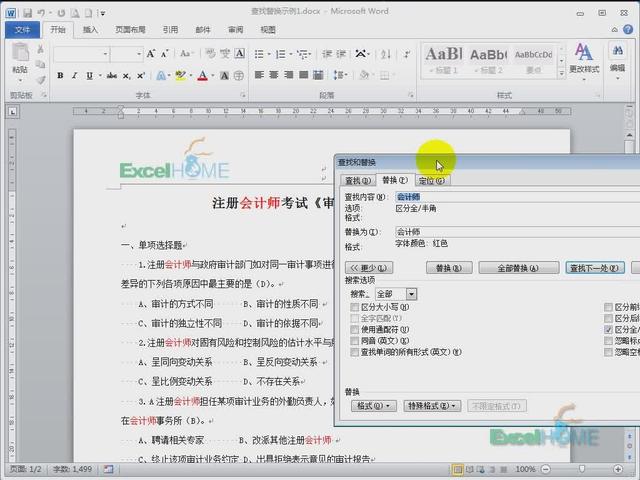Click the Save icon in quick access toolbar
This screenshot has width=640, height=480.
[27, 13]
